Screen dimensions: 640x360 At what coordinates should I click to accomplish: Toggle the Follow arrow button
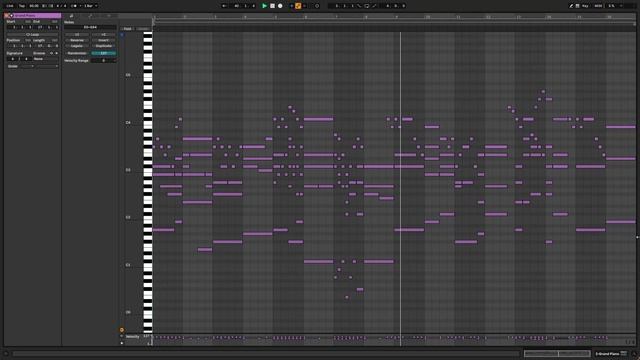click(224, 6)
